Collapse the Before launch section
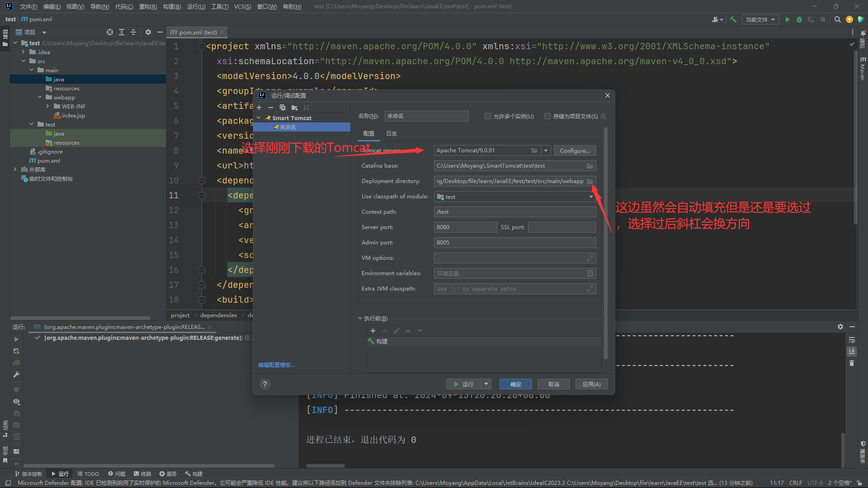Screen dimensions: 868x488 tap(360, 319)
